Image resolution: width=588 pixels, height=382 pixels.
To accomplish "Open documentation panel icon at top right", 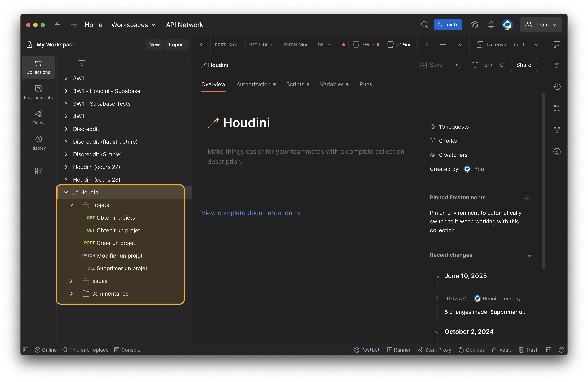I will point(557,45).
